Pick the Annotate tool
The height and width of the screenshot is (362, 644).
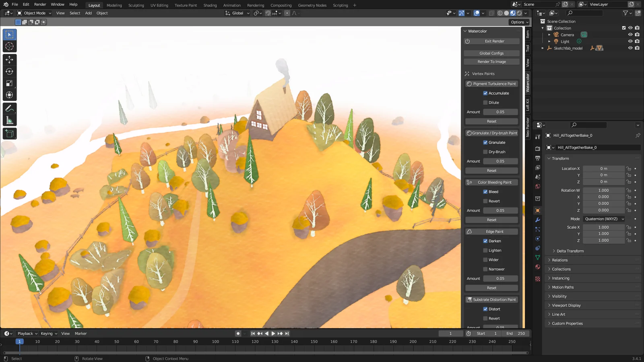pyautogui.click(x=10, y=108)
